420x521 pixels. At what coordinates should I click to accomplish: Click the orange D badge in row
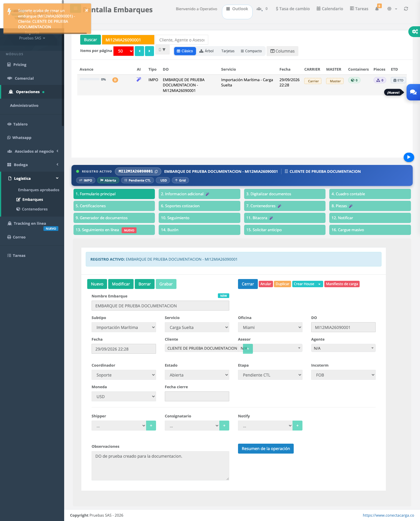tap(115, 80)
